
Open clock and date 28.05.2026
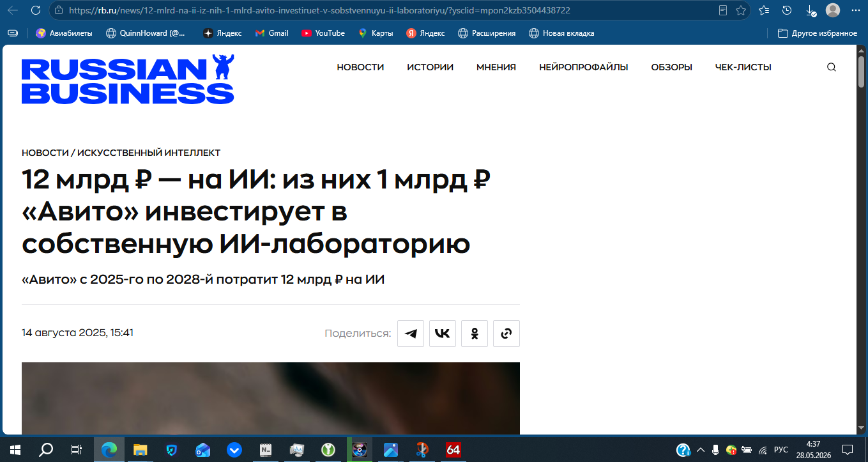pyautogui.click(x=813, y=449)
